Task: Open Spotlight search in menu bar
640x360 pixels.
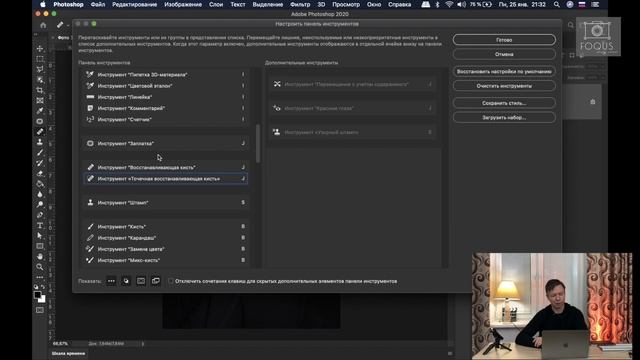Action: 557,4
